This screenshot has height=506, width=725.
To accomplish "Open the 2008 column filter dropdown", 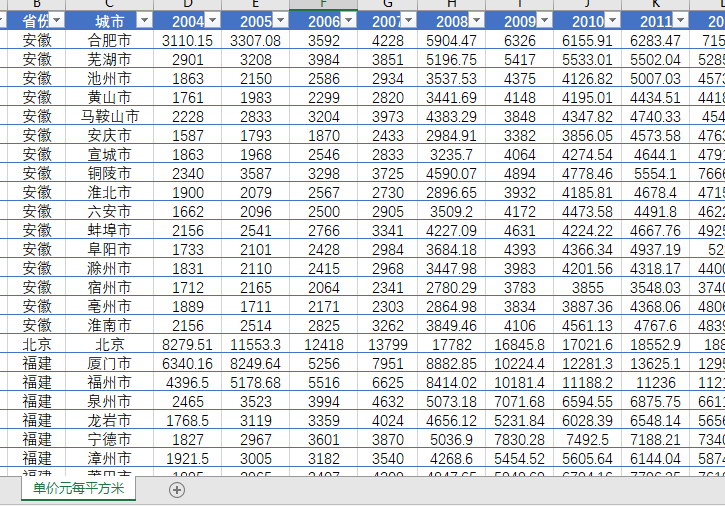I will coord(476,20).
